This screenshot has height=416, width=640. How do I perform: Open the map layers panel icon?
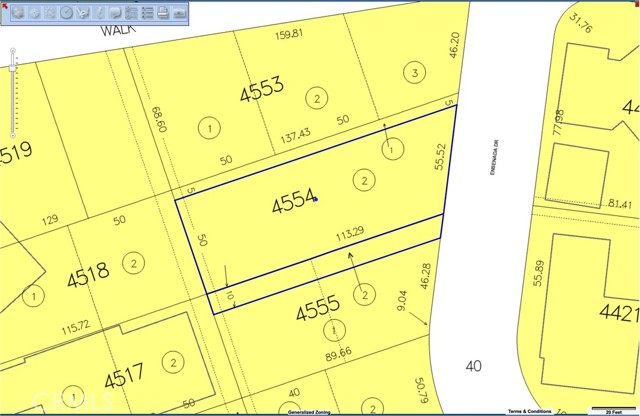(x=131, y=13)
